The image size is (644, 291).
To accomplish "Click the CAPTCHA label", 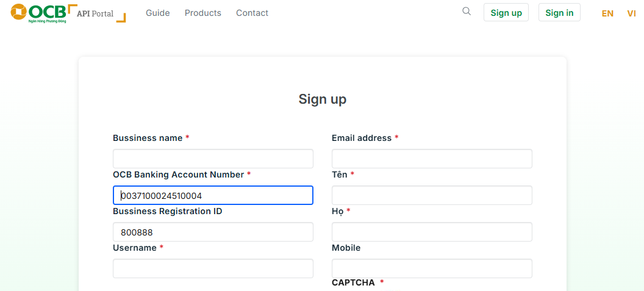I will pyautogui.click(x=353, y=282).
